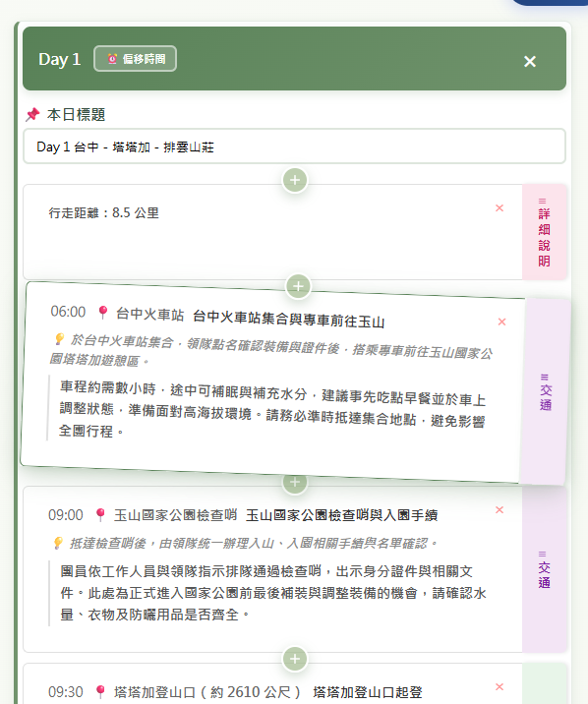Delete the 09:30 塔塔加登山口 card
The image size is (588, 704).
pos(500,686)
